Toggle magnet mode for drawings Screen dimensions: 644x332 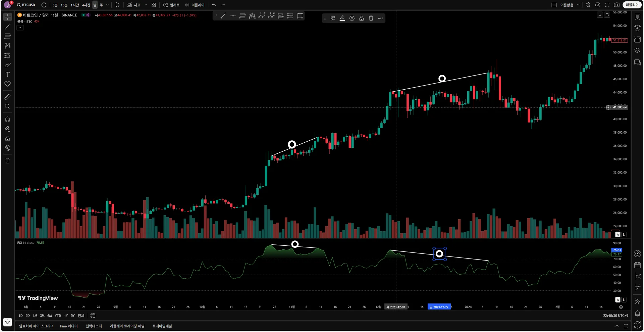pyautogui.click(x=7, y=119)
